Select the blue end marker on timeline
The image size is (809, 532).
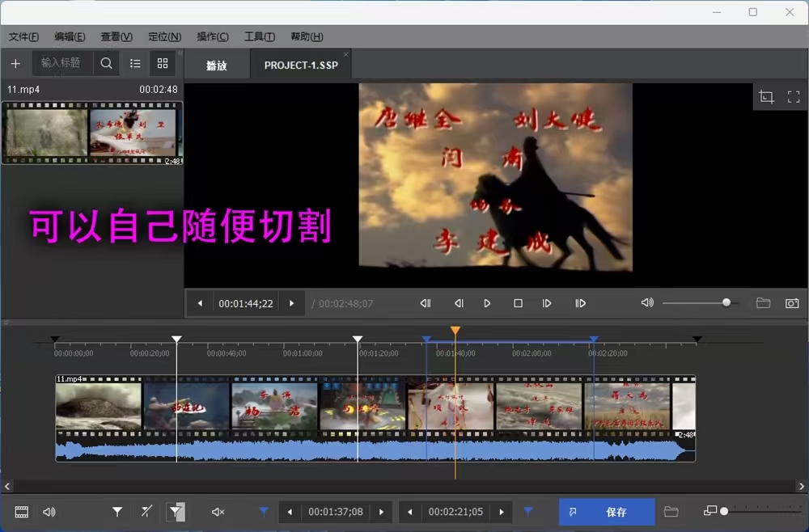[x=594, y=340]
